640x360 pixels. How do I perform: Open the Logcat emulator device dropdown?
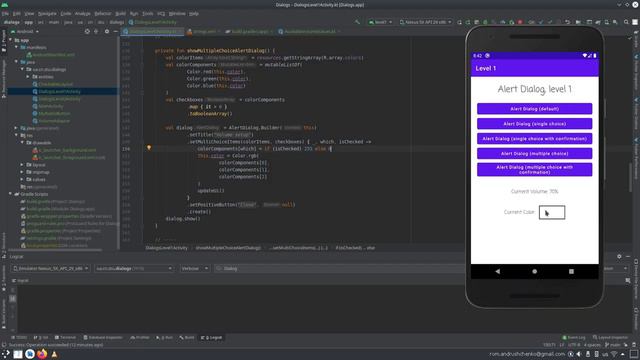[x=50, y=268]
